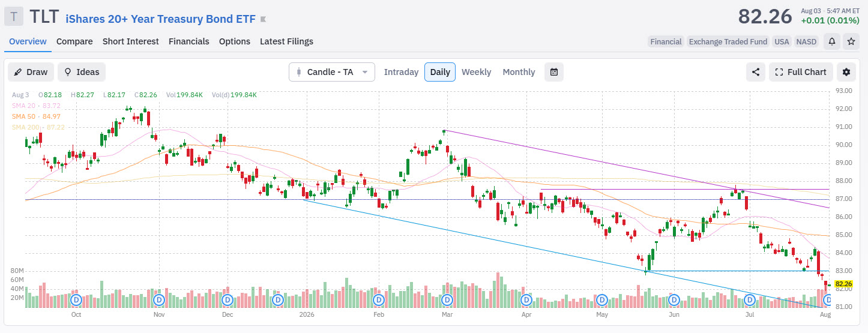Image resolution: width=868 pixels, height=333 pixels.
Task: Add TLT to favorites with the star icon
Action: 851,41
